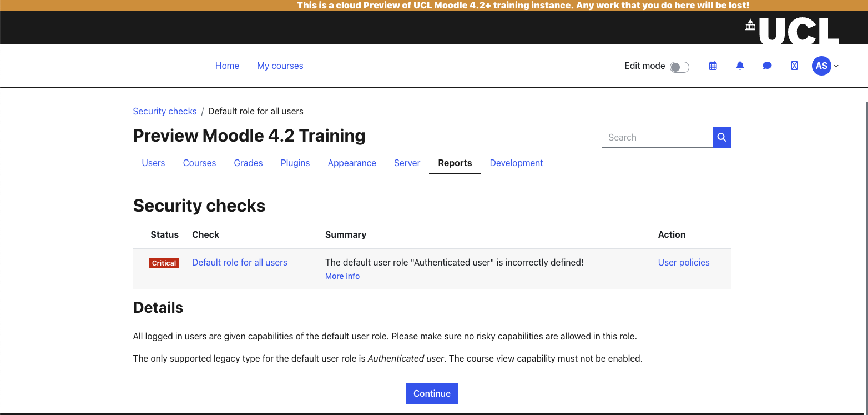Image resolution: width=868 pixels, height=415 pixels.
Task: Switch to the Courses tab
Action: click(199, 163)
